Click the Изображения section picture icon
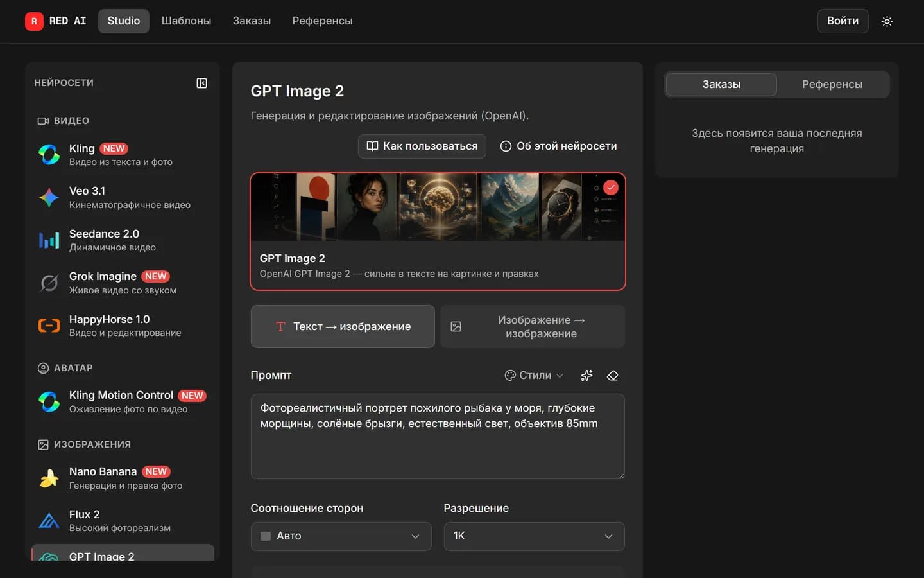Screen dimensions: 924x578 [x=43, y=444]
